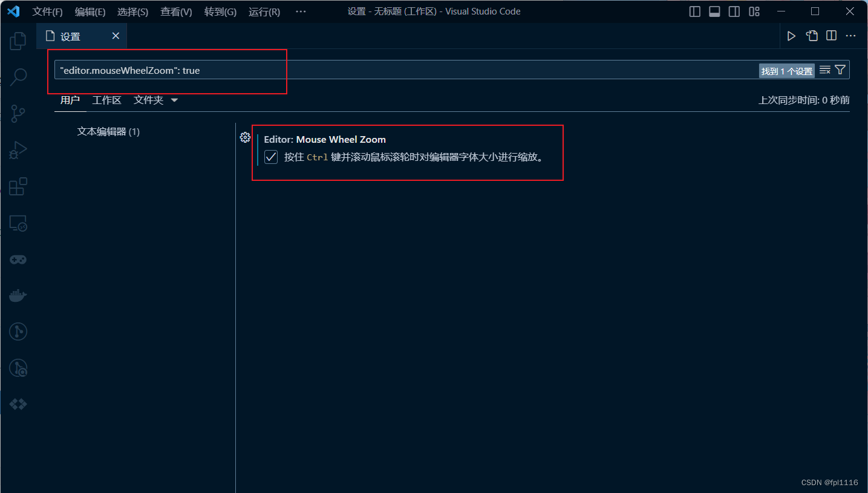Click the Ctrl 键 zoom description text

click(415, 158)
